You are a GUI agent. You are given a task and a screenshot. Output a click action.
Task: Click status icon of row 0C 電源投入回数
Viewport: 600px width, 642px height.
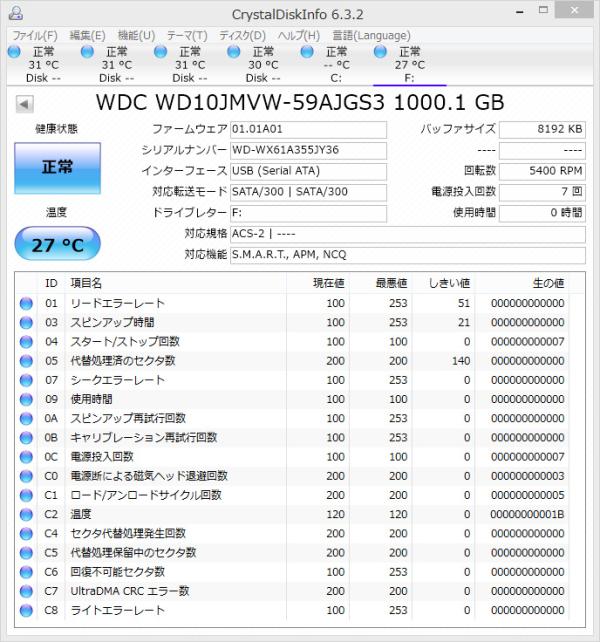coord(26,457)
